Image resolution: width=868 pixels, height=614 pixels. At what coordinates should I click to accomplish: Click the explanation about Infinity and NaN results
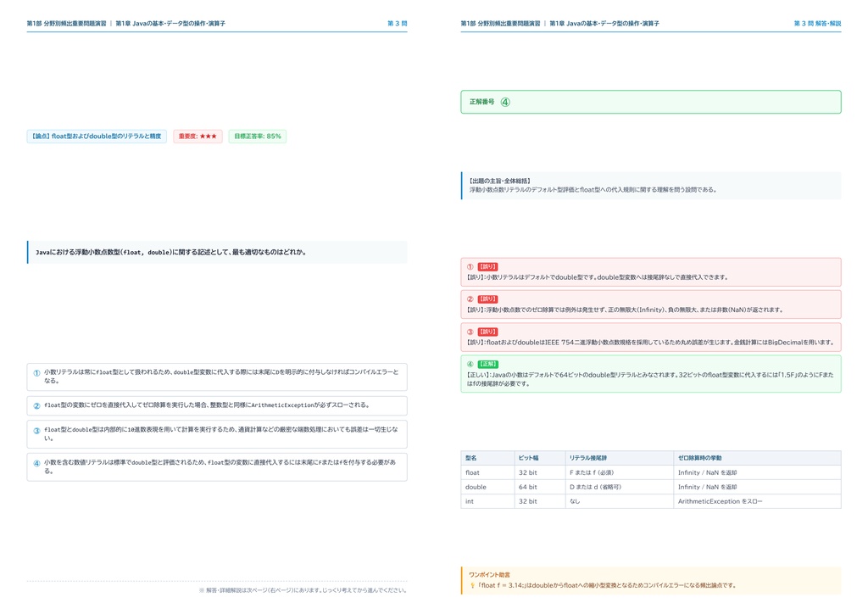[x=651, y=304]
